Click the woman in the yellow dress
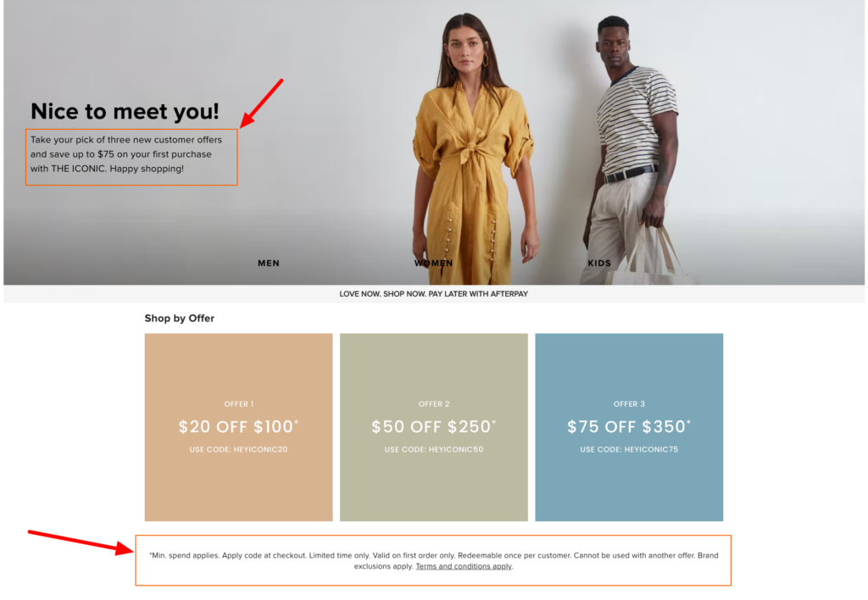The image size is (868, 600). pyautogui.click(x=474, y=148)
